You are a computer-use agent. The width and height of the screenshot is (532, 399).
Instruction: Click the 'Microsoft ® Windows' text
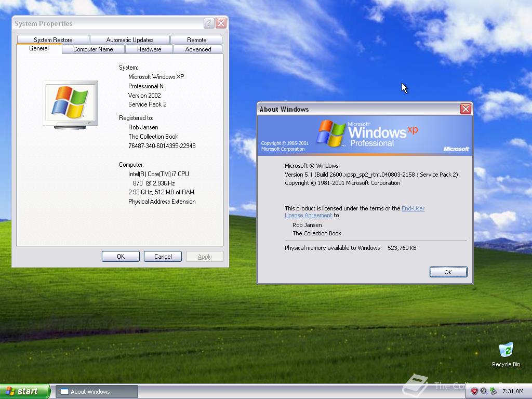[x=312, y=166]
